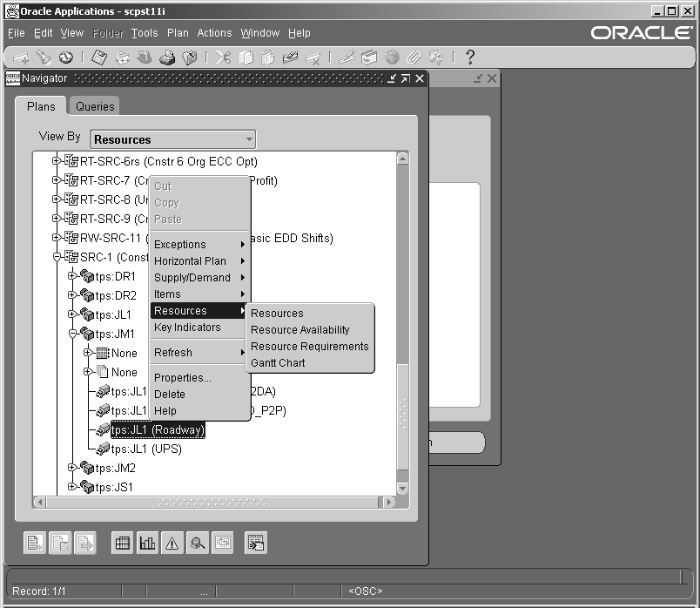The height and width of the screenshot is (608, 700).
Task: Open the horizontal plan grid button
Action: pos(122,543)
